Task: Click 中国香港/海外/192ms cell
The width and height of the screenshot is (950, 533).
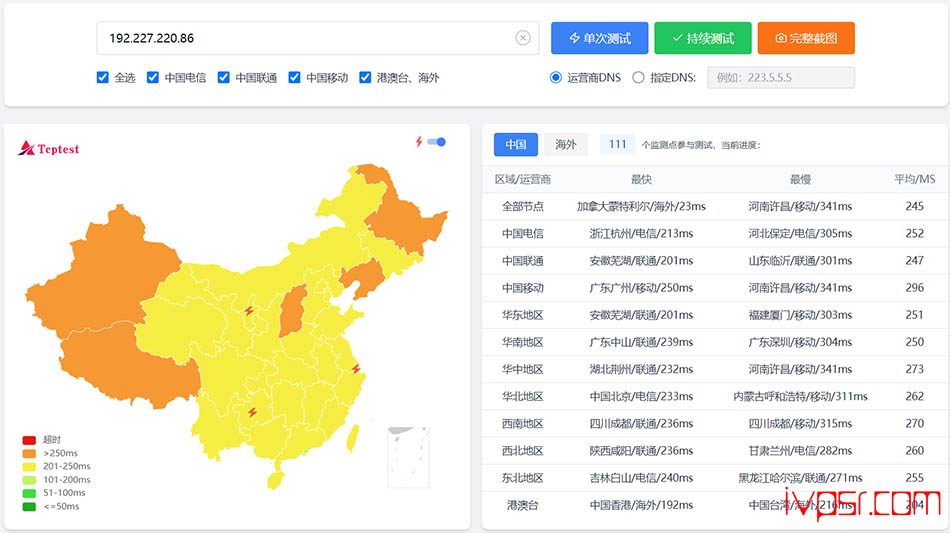Action: [641, 505]
